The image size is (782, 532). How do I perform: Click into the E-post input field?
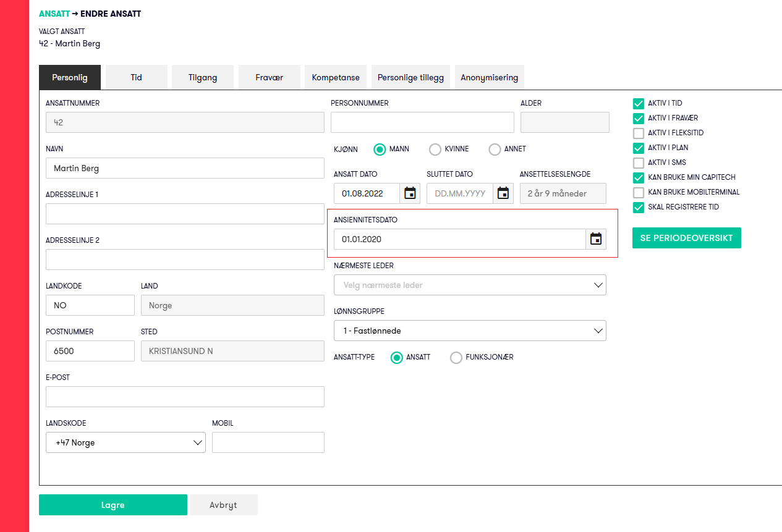point(185,397)
